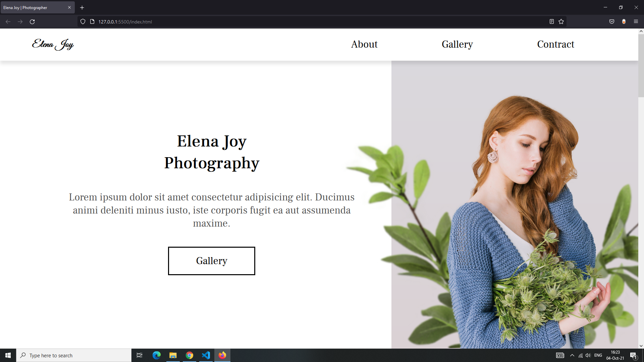Show hidden system tray icons

572,355
